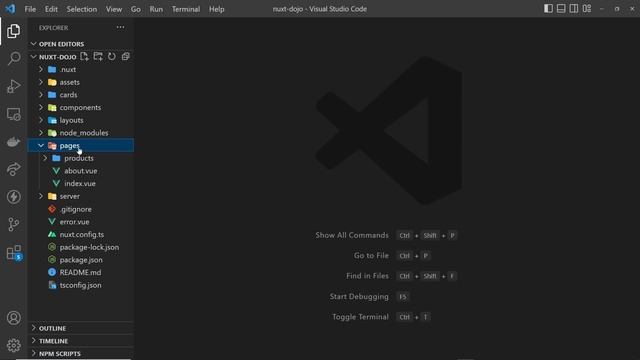
Task: Open the Run menu
Action: click(156, 9)
